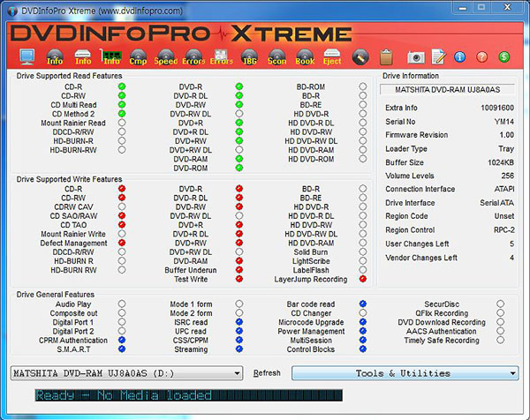Click the clipboard icon in toolbar
Screen dimensions: 530x420
[x=386, y=56]
